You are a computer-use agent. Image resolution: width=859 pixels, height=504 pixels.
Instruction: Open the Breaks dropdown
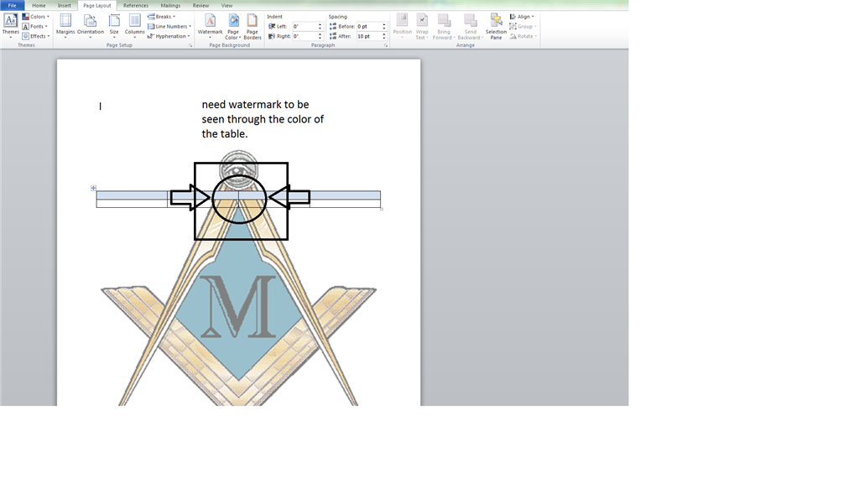point(162,17)
